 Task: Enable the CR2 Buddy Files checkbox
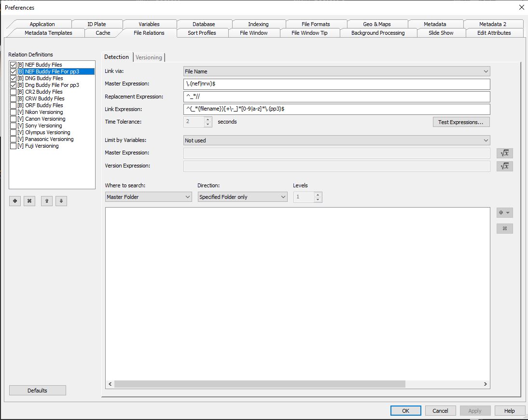[14, 92]
